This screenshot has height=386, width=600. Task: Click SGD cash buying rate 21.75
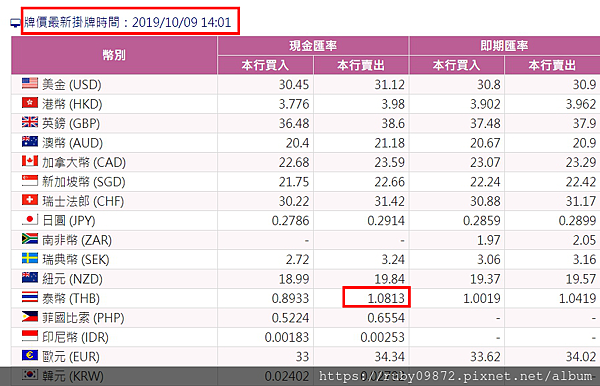tap(294, 182)
